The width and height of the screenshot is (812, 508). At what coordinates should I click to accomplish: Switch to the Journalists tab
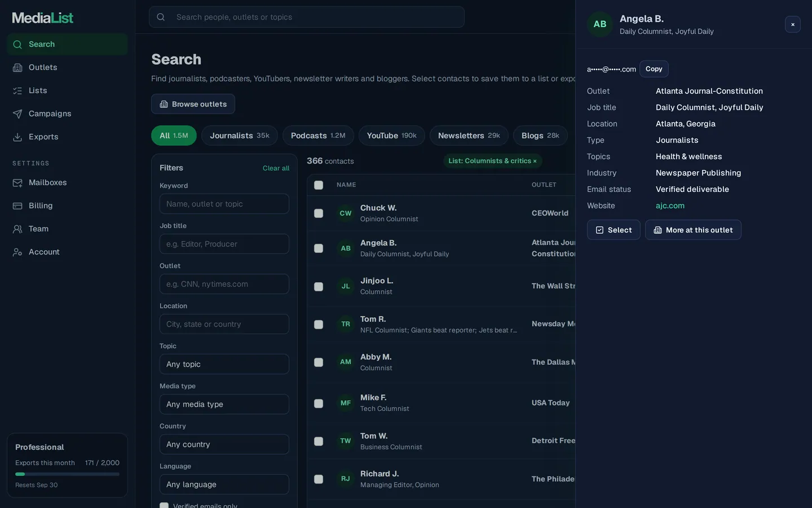click(x=240, y=135)
